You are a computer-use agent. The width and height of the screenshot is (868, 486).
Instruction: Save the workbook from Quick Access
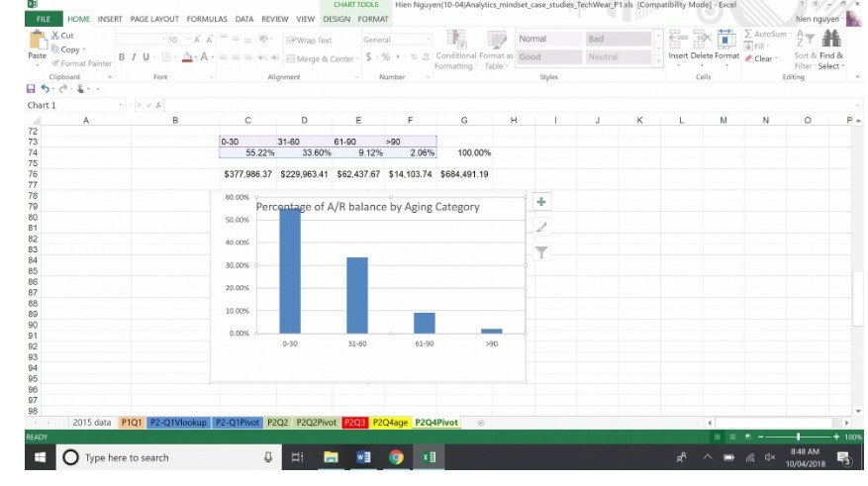click(x=31, y=88)
